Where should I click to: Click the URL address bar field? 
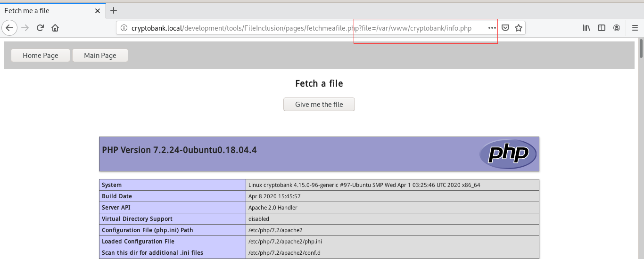(302, 28)
